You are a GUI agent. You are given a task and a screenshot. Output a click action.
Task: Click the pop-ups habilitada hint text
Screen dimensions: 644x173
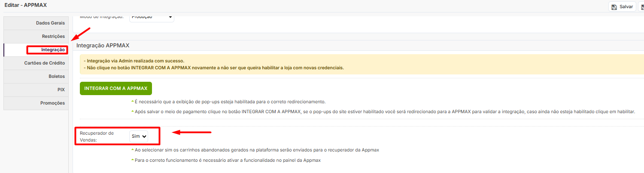(230, 102)
